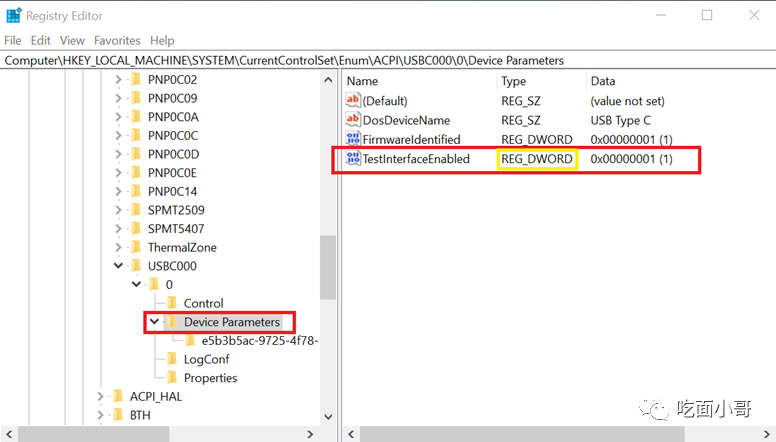Collapse the 0 subkey
The width and height of the screenshot is (776, 442).
click(136, 285)
